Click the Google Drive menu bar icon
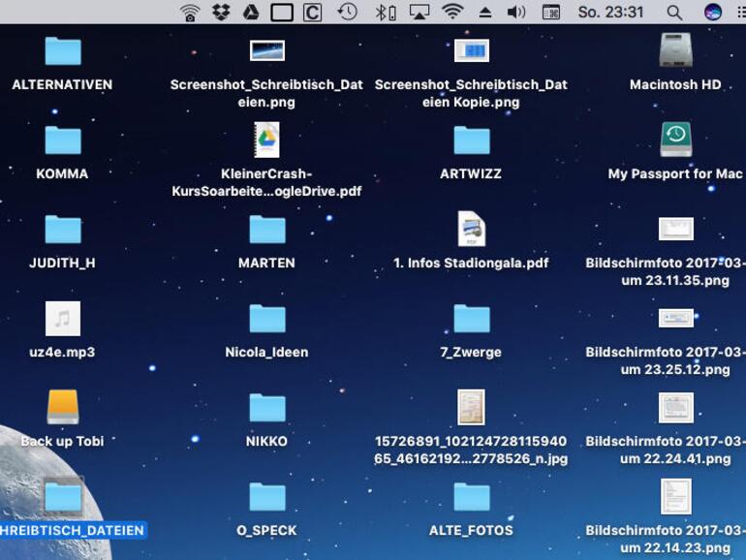746x560 pixels. pyautogui.click(x=250, y=13)
